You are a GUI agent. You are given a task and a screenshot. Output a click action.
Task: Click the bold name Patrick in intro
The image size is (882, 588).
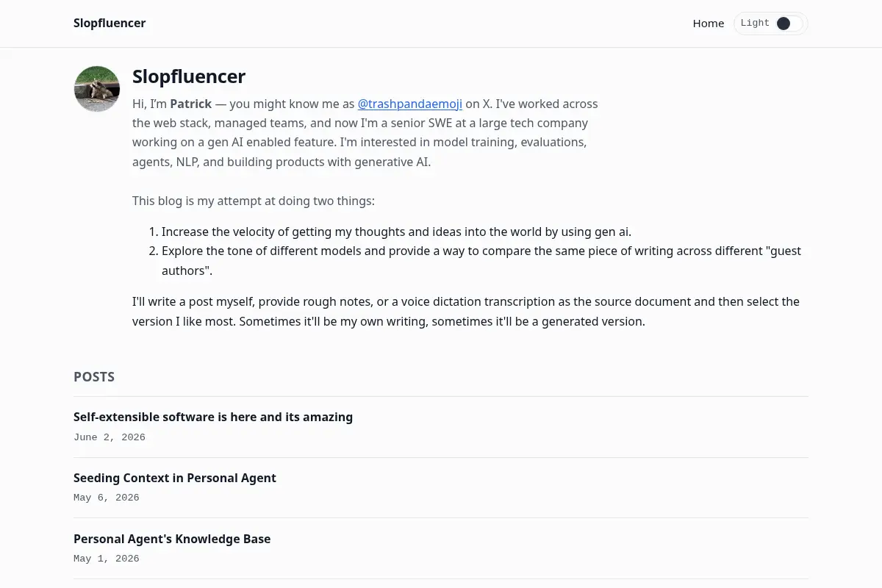(x=191, y=104)
